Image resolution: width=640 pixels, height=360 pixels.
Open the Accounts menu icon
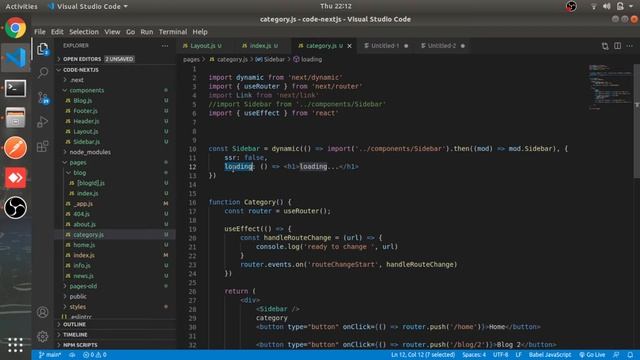tap(42, 312)
